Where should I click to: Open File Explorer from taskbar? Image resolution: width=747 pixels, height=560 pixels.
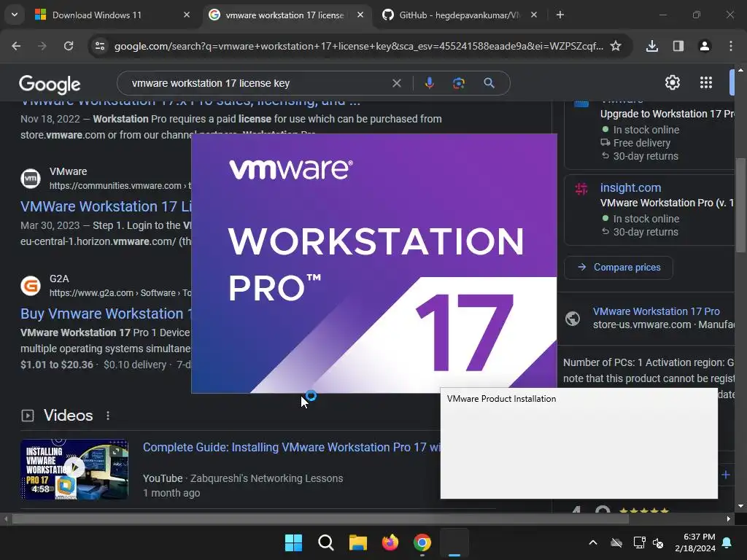point(357,542)
